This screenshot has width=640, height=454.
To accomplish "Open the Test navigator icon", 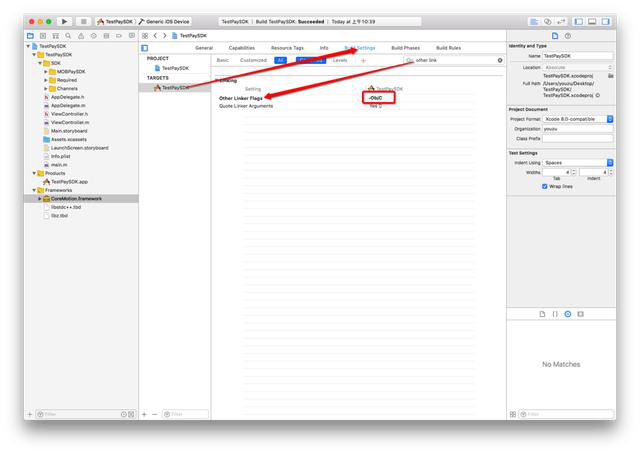I will click(x=93, y=36).
